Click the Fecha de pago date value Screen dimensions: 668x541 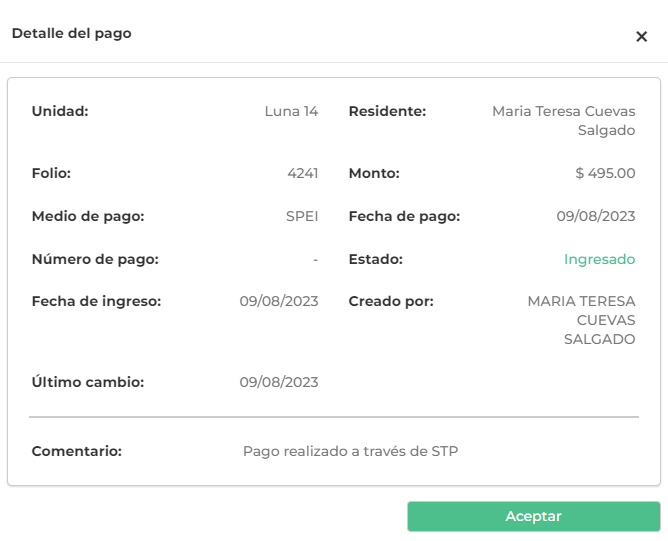[596, 216]
